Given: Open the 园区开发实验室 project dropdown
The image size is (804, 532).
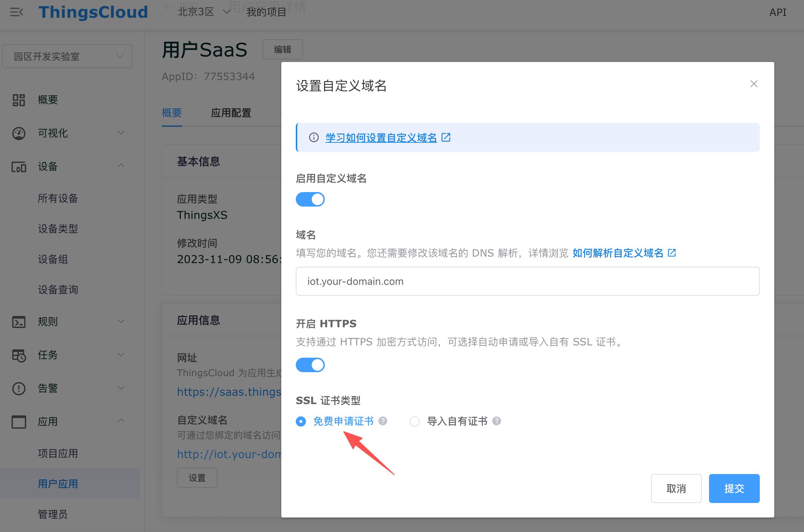Looking at the screenshot, I should click(x=67, y=57).
